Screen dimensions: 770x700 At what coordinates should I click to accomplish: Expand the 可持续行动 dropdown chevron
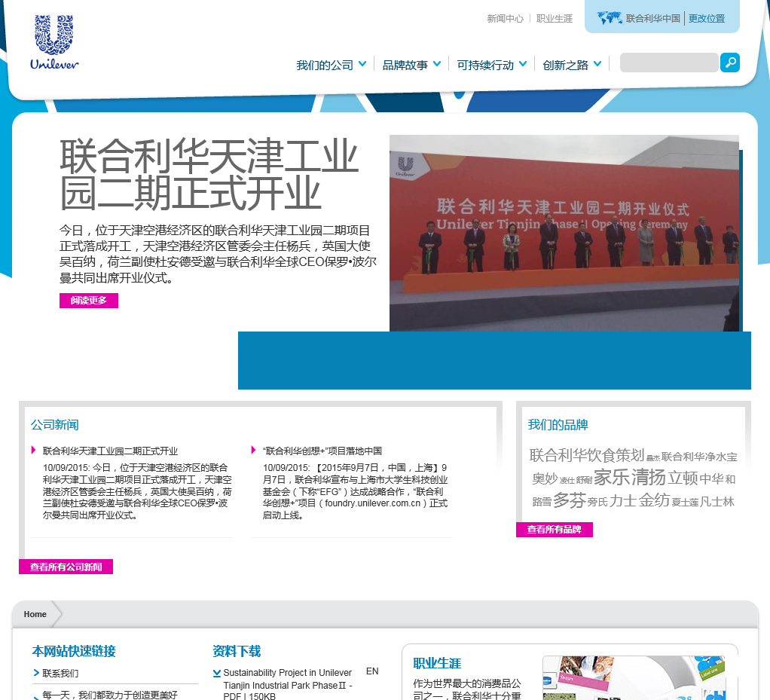coord(523,64)
